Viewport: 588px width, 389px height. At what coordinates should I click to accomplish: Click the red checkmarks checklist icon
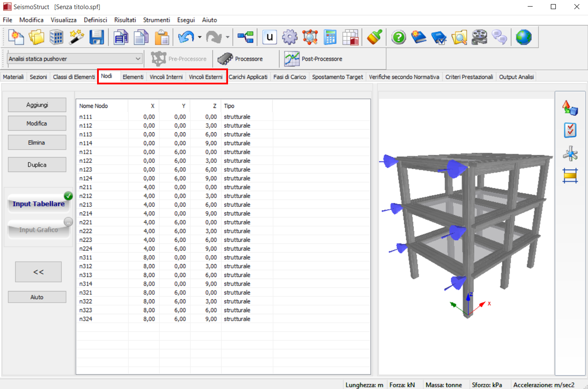570,130
